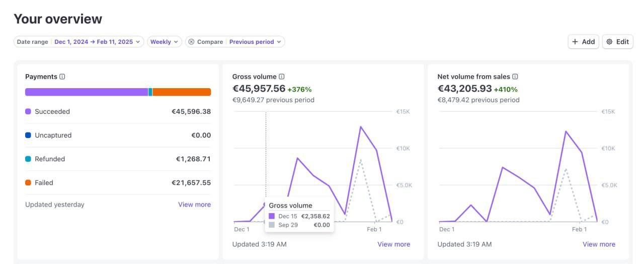
Task: Click the teal Refunded legend dot
Action: point(28,159)
